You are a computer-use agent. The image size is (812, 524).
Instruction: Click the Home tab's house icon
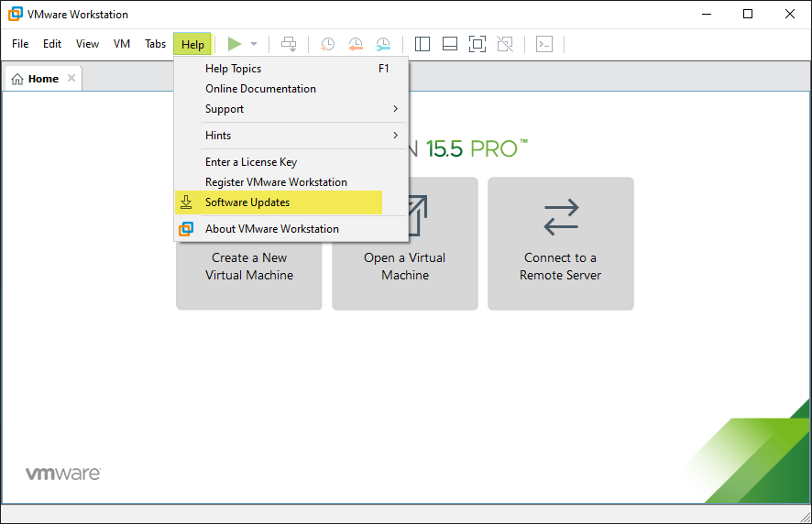pyautogui.click(x=17, y=79)
